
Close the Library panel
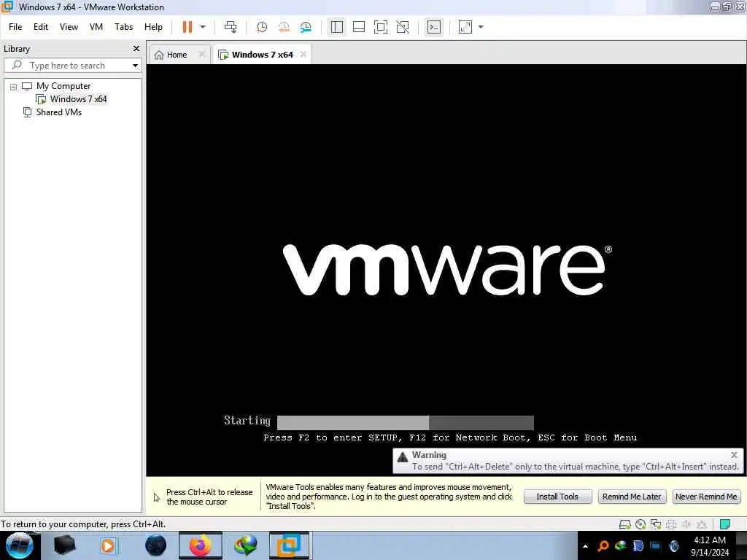click(136, 49)
